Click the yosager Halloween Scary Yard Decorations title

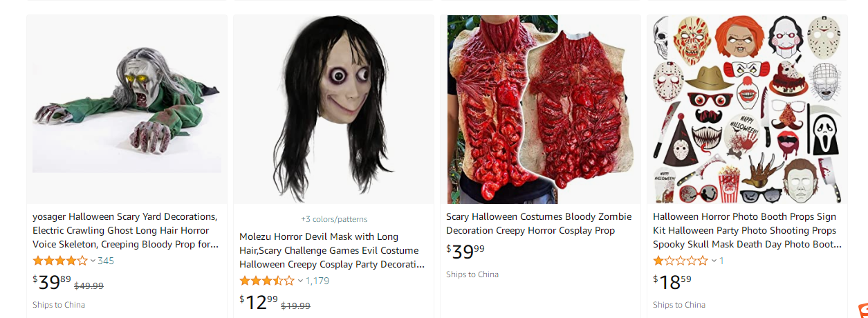[x=125, y=230]
